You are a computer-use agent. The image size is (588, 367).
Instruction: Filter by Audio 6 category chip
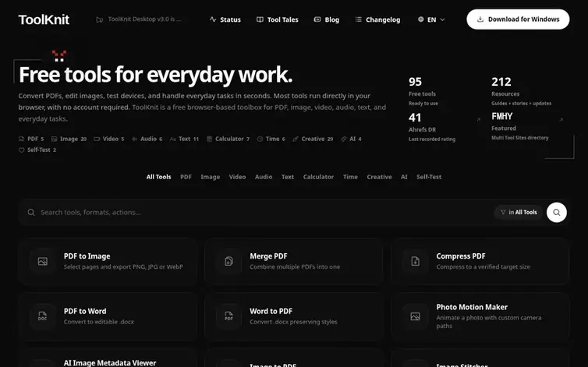147,139
